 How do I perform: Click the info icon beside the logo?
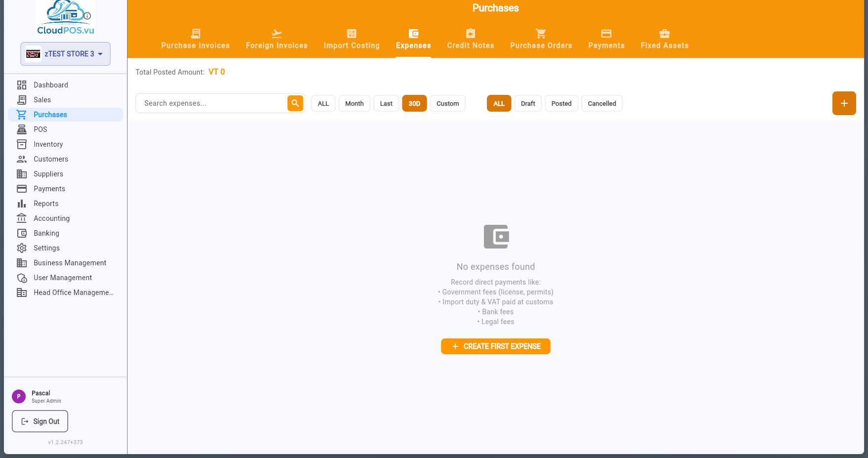point(87,16)
